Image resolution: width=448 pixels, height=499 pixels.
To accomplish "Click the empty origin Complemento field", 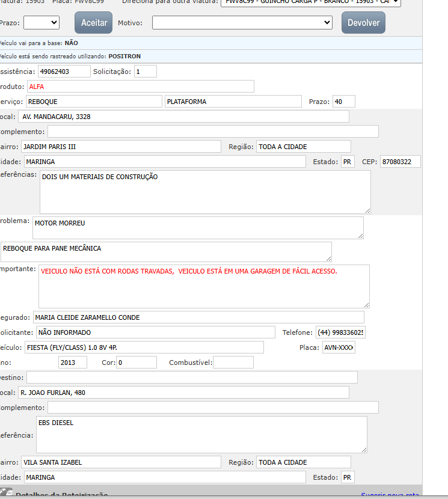I will (213, 132).
